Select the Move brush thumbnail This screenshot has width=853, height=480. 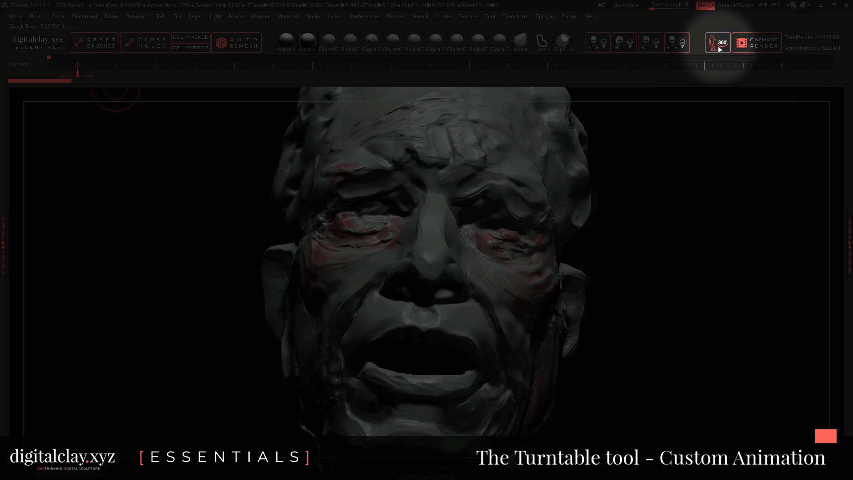click(521, 42)
